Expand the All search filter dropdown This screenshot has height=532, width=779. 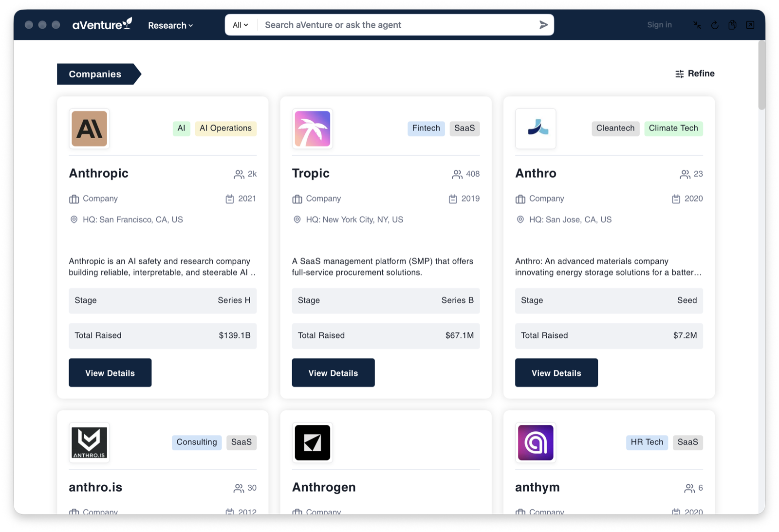pos(241,25)
